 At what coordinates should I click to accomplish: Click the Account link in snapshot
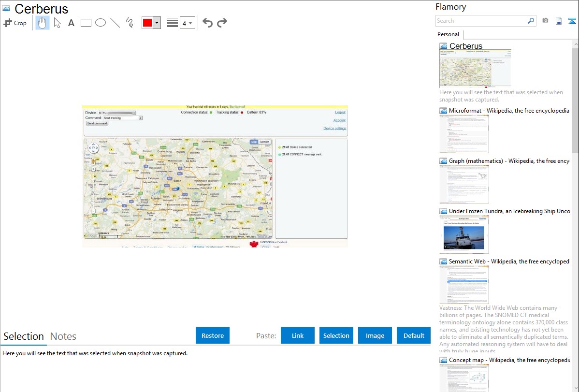tap(339, 120)
